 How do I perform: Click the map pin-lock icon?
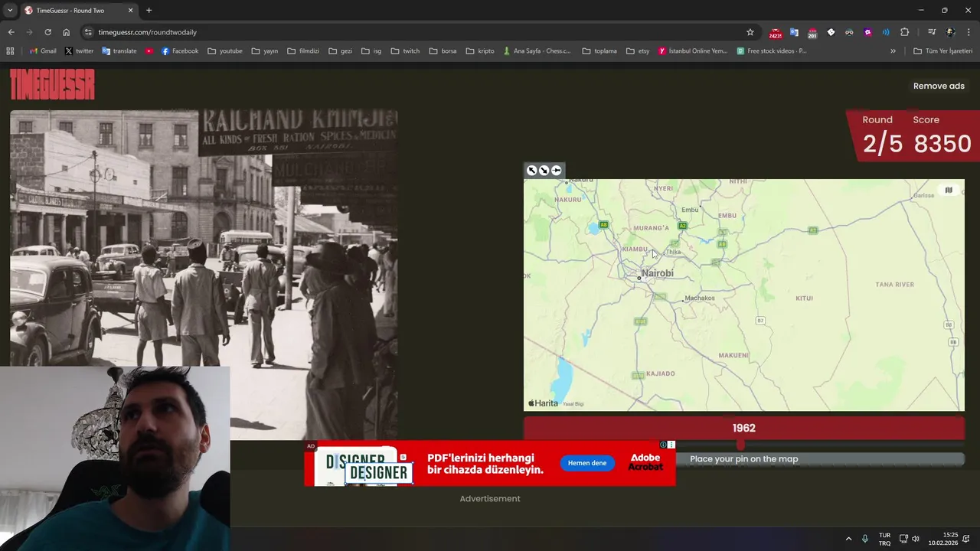tap(557, 170)
